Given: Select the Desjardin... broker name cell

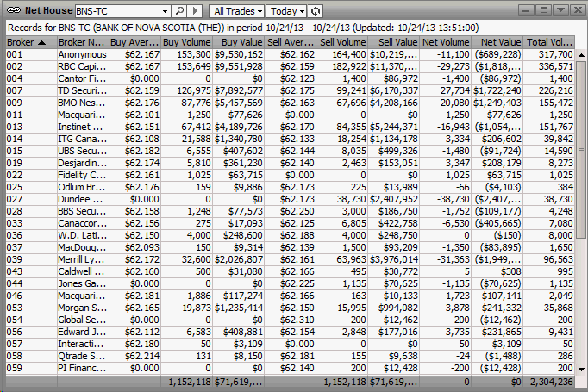Looking at the screenshot, I should 82,163.
